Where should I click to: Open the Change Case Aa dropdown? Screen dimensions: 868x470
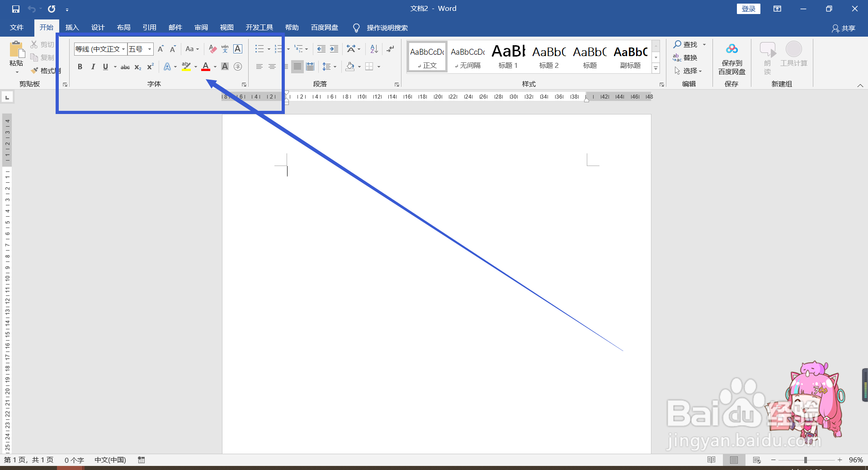click(192, 49)
